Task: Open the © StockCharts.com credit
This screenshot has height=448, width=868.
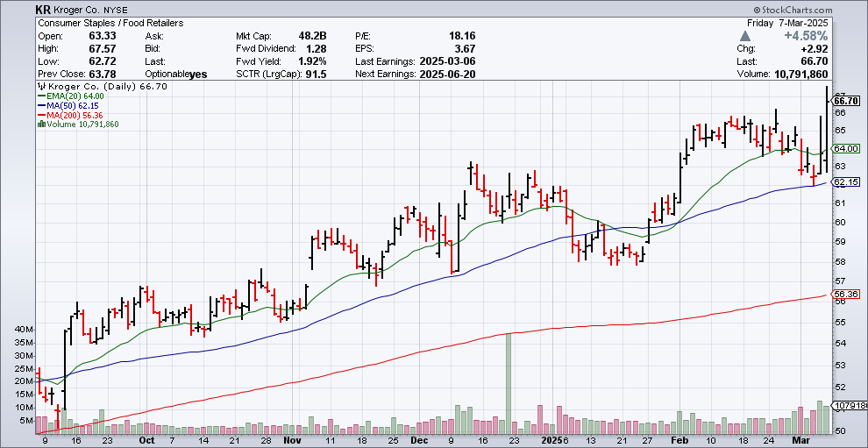Action: (792, 10)
